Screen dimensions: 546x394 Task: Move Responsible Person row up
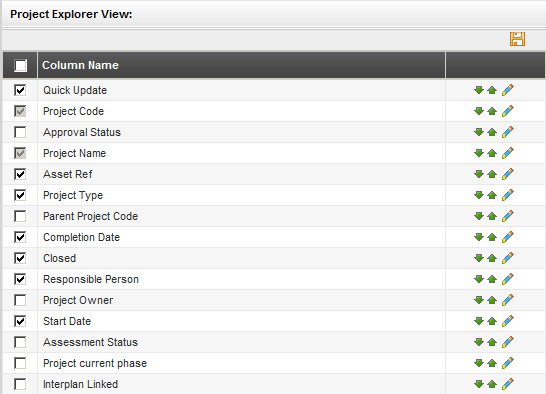coord(492,279)
